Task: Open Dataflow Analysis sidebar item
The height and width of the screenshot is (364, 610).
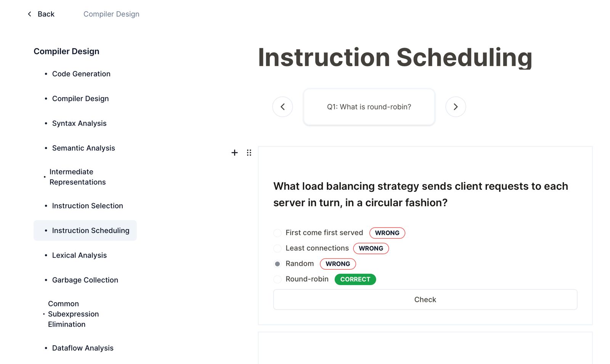Action: (83, 348)
